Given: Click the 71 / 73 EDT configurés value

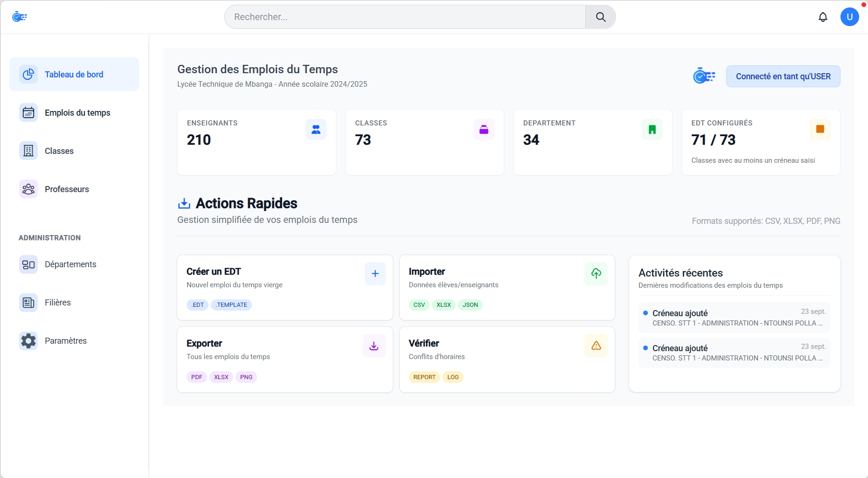Looking at the screenshot, I should click(x=714, y=140).
